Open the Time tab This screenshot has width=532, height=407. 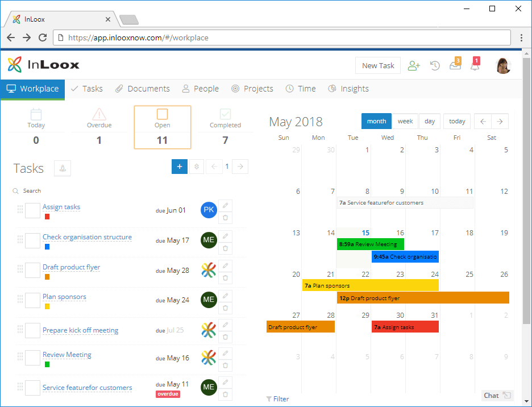point(301,89)
